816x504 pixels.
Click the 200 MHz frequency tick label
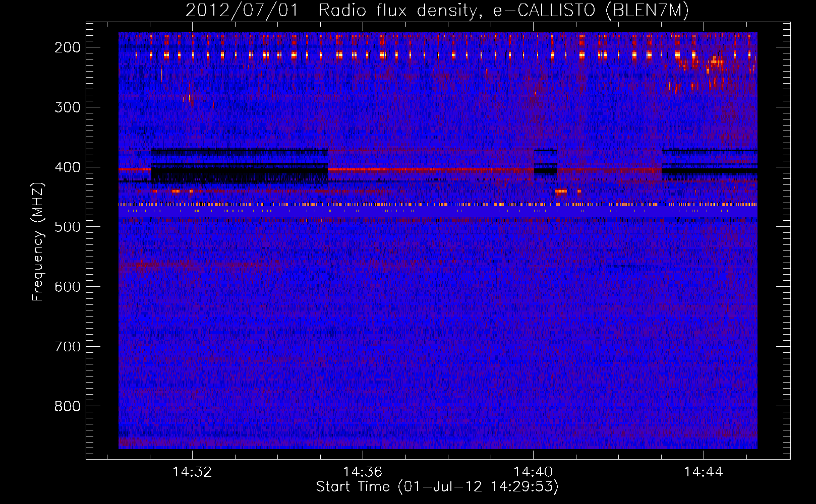tap(68, 47)
